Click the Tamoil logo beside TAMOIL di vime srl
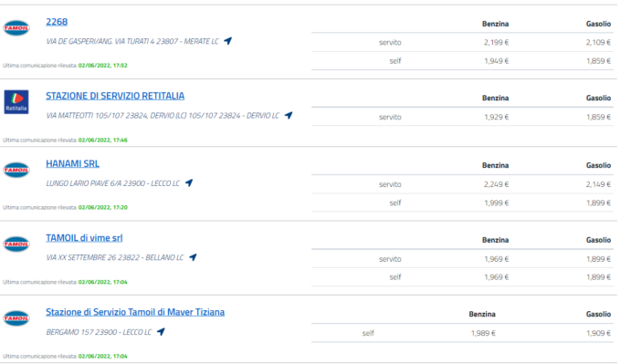 16,244
